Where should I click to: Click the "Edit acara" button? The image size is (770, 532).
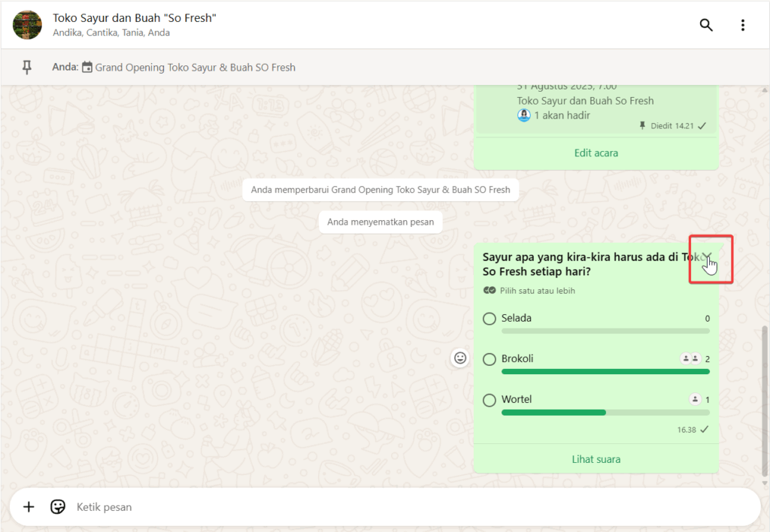(x=596, y=153)
